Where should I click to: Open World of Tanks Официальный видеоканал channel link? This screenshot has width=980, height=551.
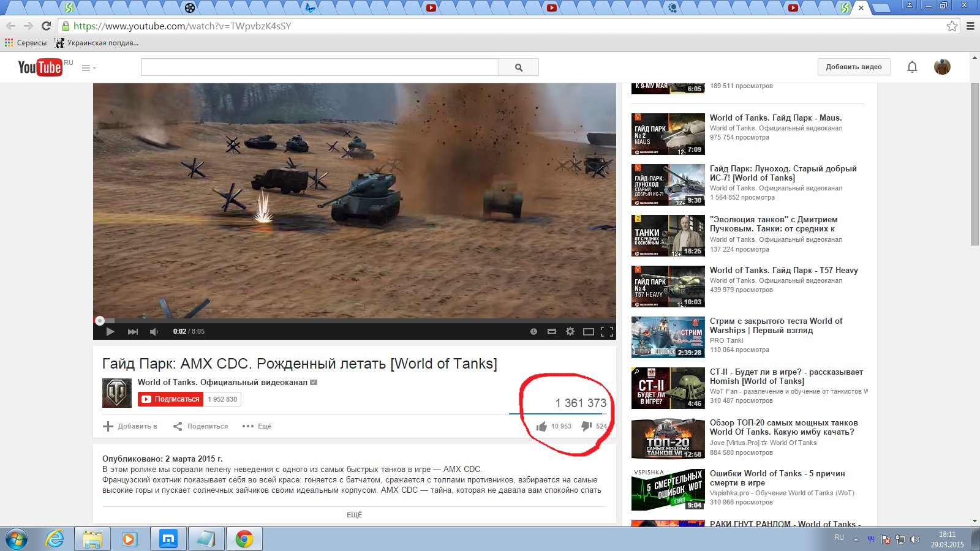click(222, 382)
